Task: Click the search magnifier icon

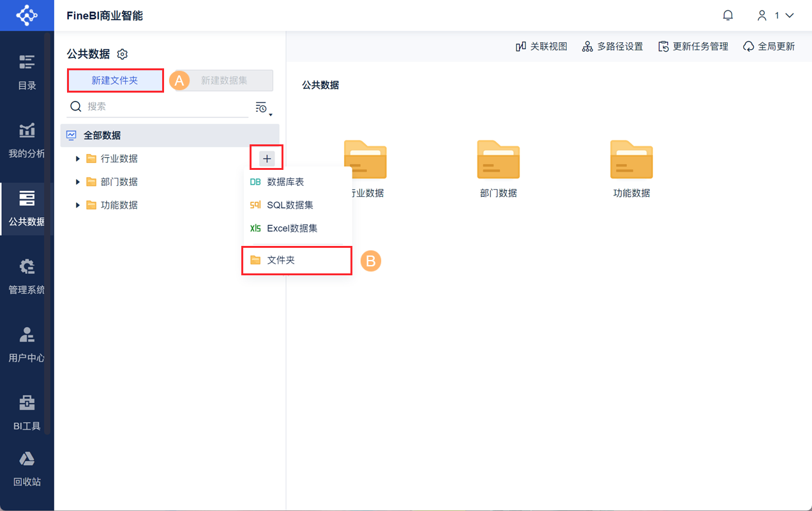Action: (75, 107)
